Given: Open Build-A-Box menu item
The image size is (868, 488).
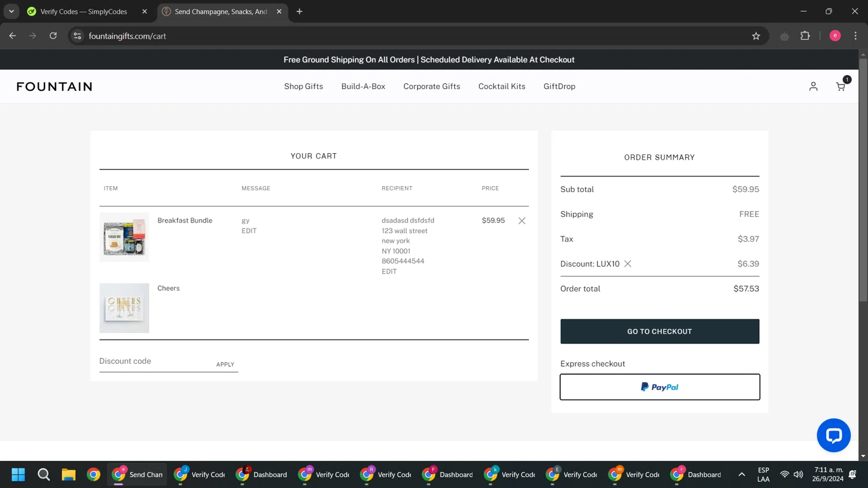Looking at the screenshot, I should coord(363,87).
